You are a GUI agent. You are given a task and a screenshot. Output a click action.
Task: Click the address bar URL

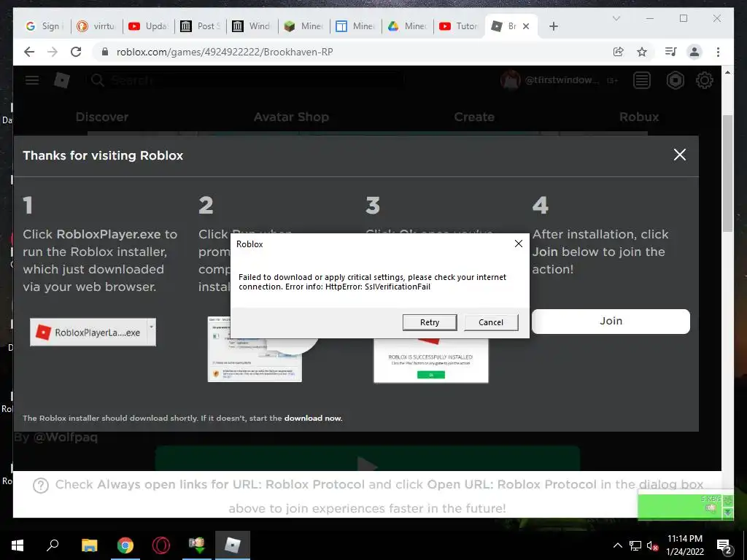225,52
